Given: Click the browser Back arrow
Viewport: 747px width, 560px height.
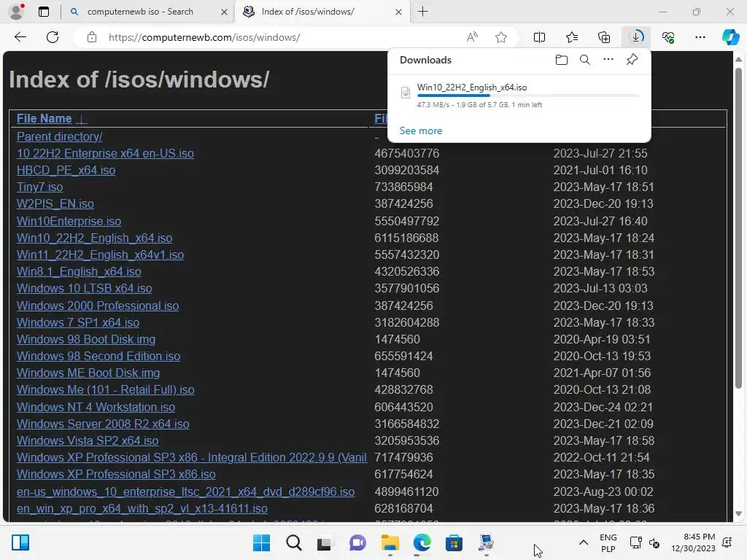Looking at the screenshot, I should click(x=20, y=37).
